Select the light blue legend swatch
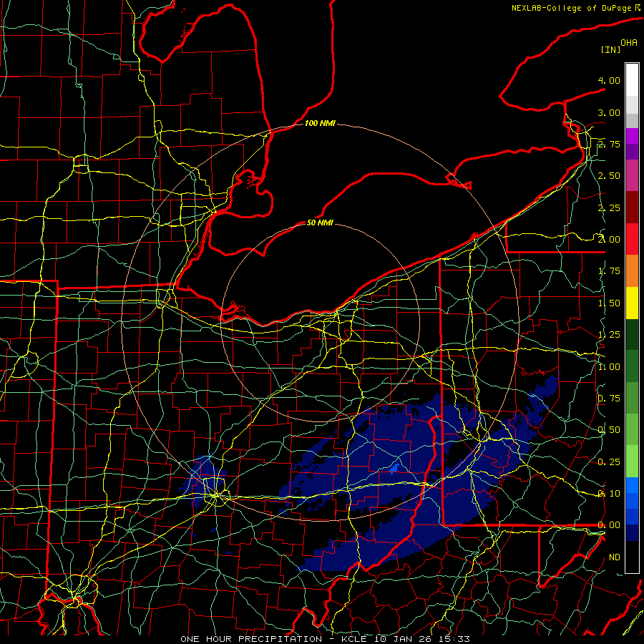The image size is (644, 644). tap(632, 485)
